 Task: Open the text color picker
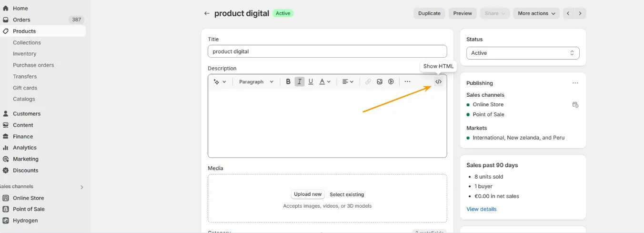point(325,81)
